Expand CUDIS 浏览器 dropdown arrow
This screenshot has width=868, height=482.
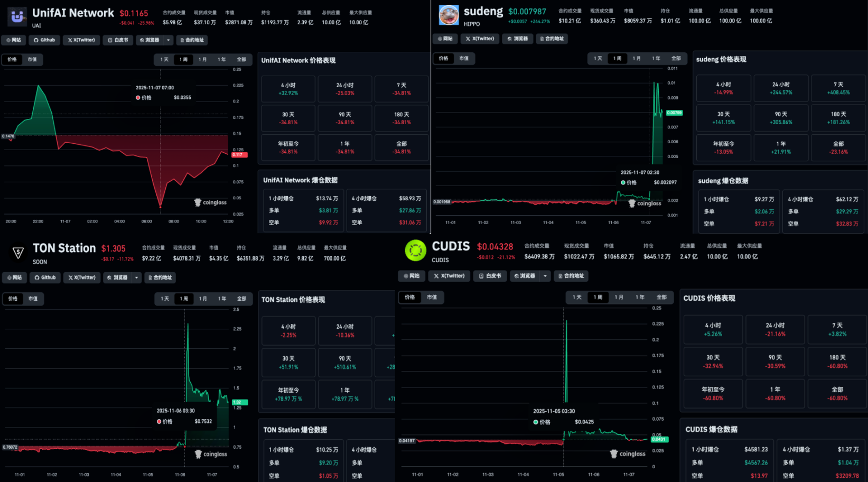545,276
